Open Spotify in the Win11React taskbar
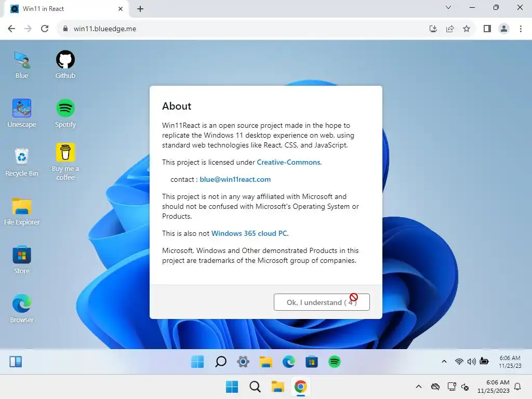Image resolution: width=532 pixels, height=399 pixels. (x=334, y=362)
